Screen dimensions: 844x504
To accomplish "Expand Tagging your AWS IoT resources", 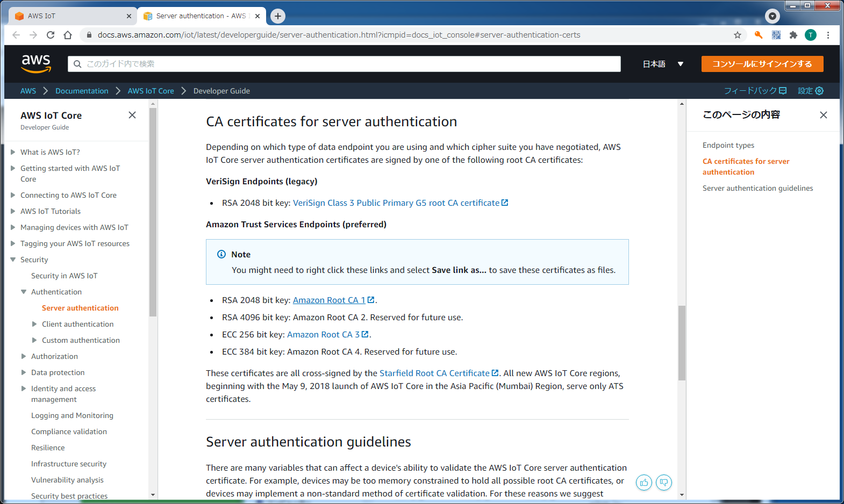I will click(x=13, y=243).
